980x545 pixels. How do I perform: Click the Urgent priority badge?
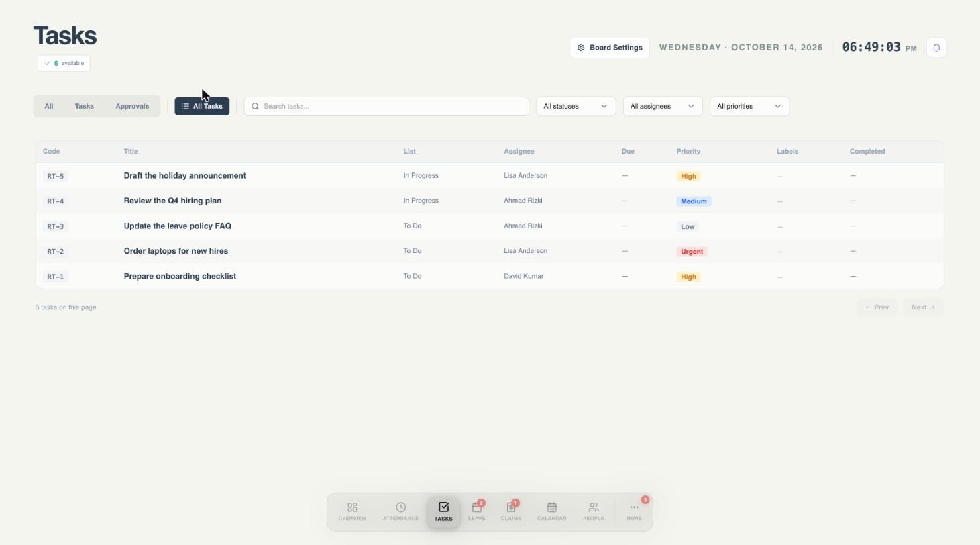coord(692,252)
